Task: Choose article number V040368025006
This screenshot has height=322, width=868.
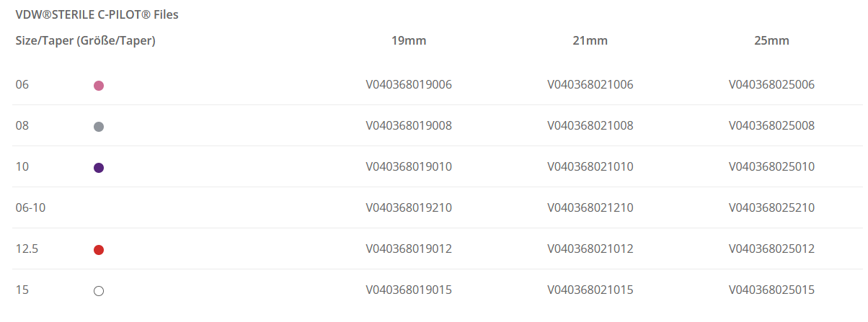Action: [771, 85]
